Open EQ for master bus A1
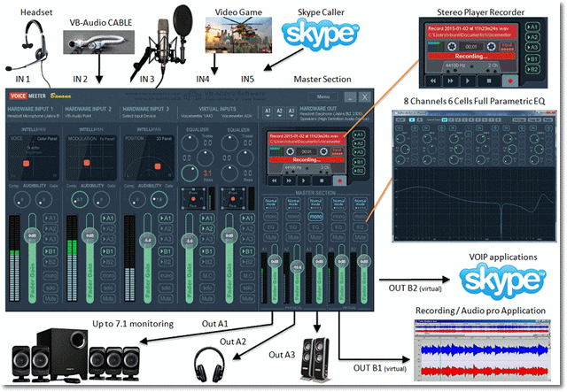 pos(271,227)
